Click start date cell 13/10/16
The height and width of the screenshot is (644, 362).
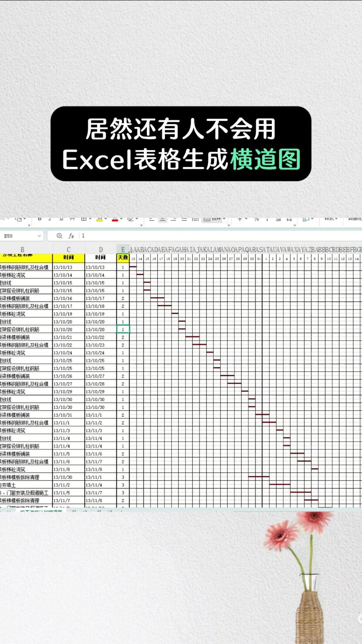pos(69,298)
